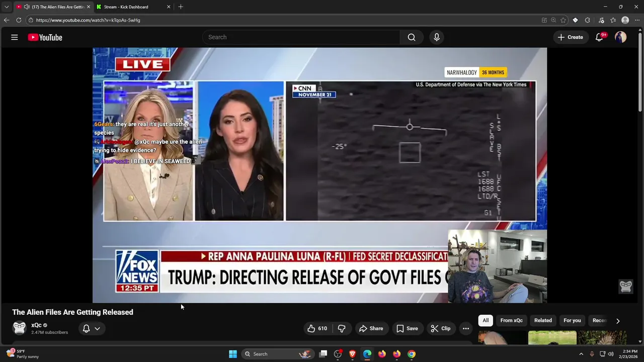Open the browser Extensions puzzle icon

[x=588, y=20]
